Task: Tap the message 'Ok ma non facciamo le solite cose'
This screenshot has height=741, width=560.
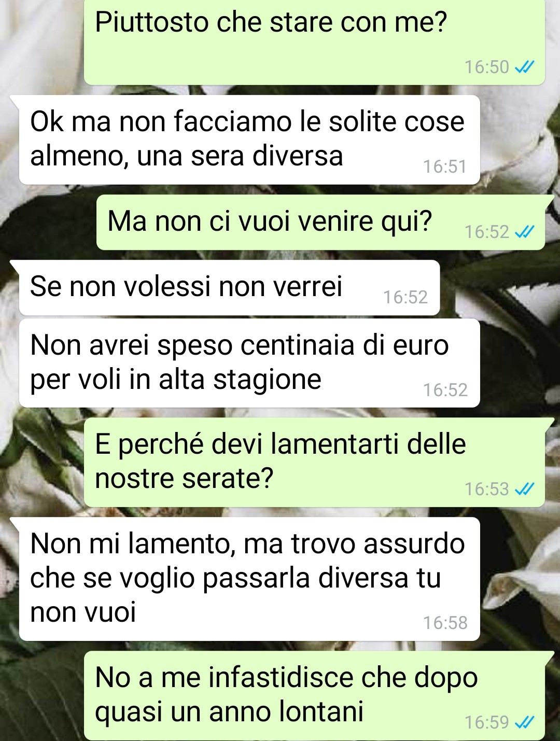Action: tap(249, 139)
